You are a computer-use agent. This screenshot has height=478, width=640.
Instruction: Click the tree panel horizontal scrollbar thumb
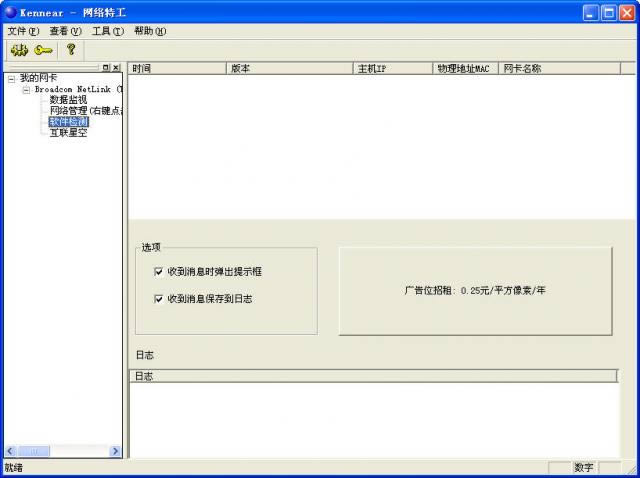coord(33,451)
